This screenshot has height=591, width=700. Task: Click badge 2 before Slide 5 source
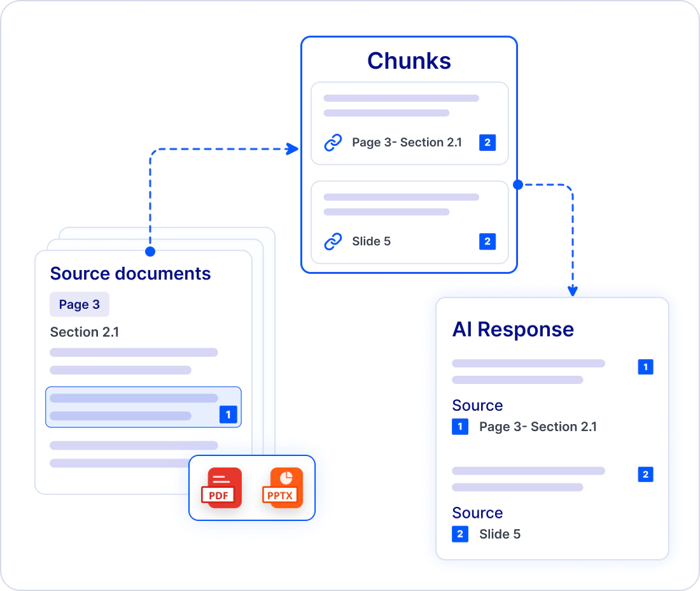tap(460, 534)
